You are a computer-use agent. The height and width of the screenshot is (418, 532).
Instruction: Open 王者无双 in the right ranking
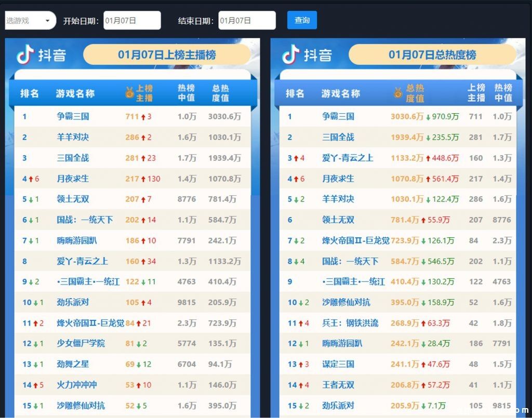(338, 385)
